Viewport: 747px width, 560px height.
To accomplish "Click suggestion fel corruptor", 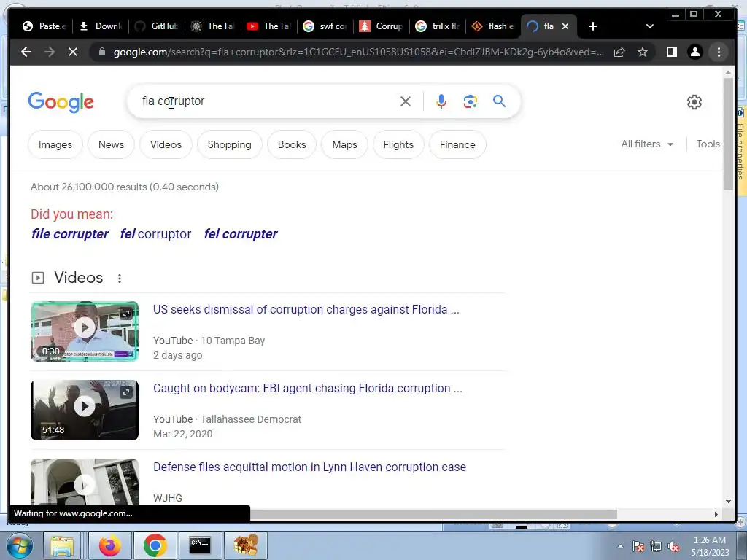I will click(x=156, y=234).
